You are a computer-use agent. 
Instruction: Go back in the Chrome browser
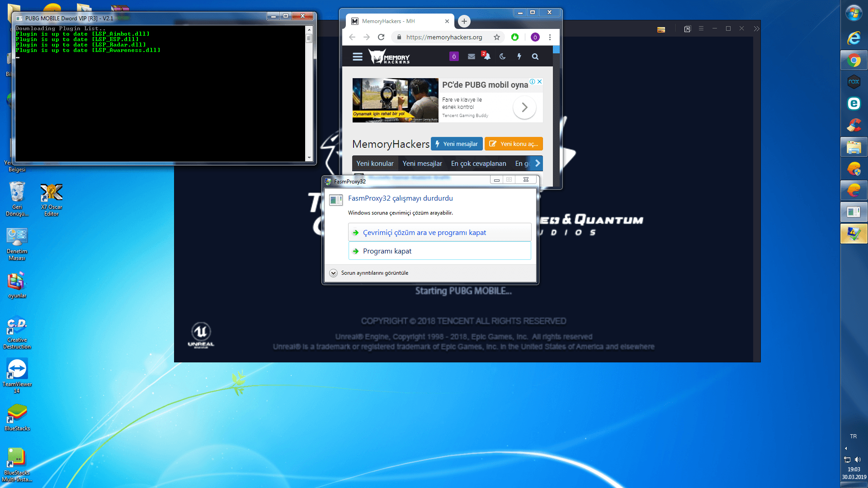coord(352,37)
